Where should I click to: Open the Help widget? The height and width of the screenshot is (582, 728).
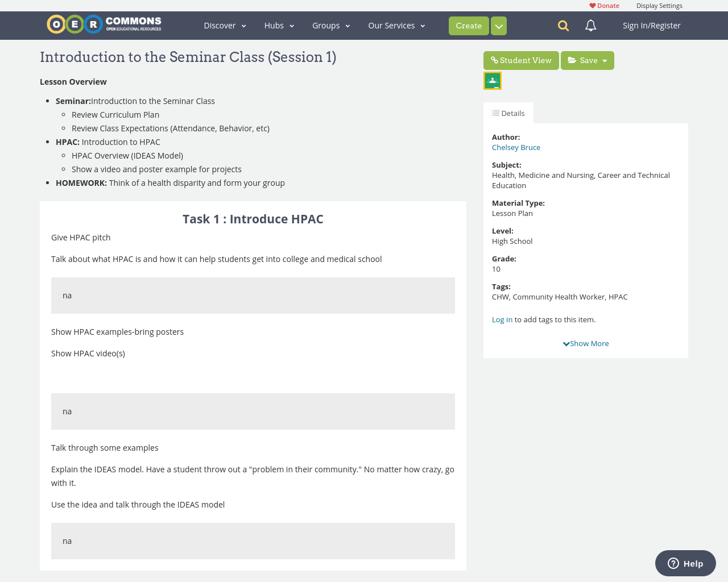point(685,563)
